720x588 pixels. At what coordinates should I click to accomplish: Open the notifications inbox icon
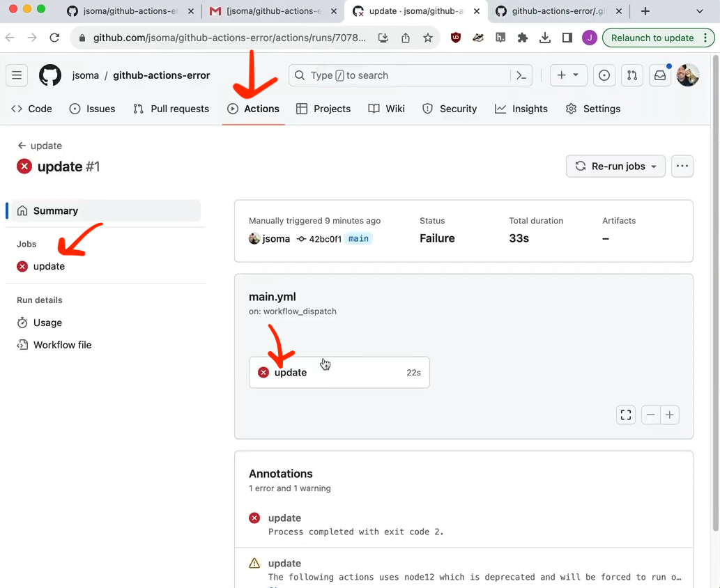click(659, 75)
